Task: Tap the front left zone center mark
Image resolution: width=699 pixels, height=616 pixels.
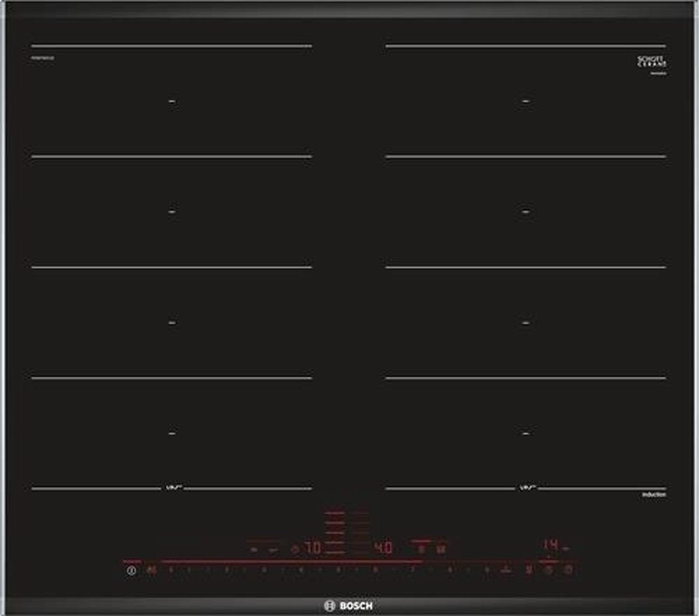Action: (x=172, y=433)
